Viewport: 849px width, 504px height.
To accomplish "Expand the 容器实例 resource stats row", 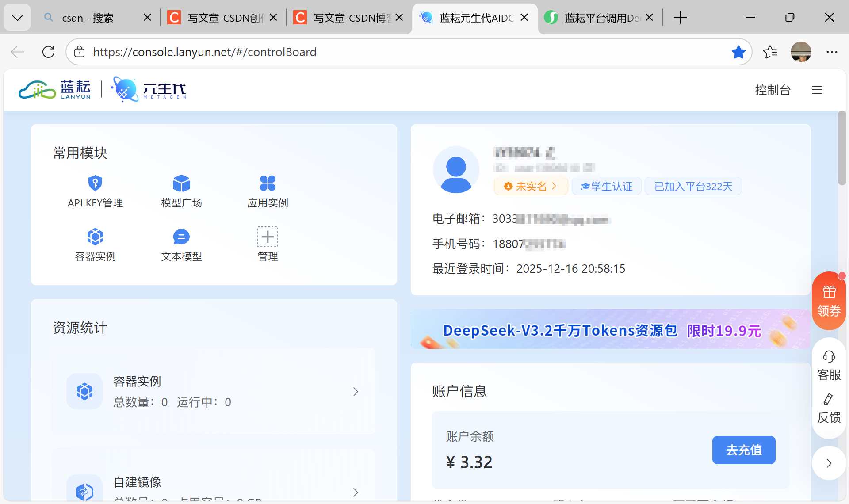I will pos(356,392).
